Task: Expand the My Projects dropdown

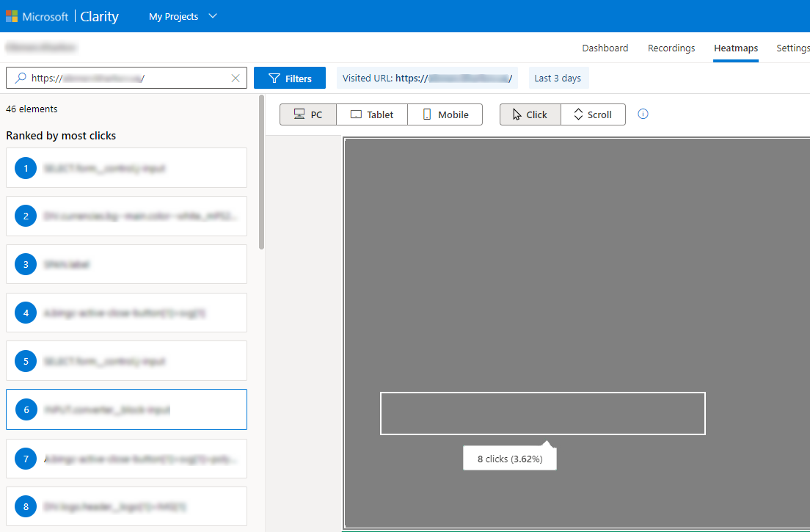Action: 183,17
